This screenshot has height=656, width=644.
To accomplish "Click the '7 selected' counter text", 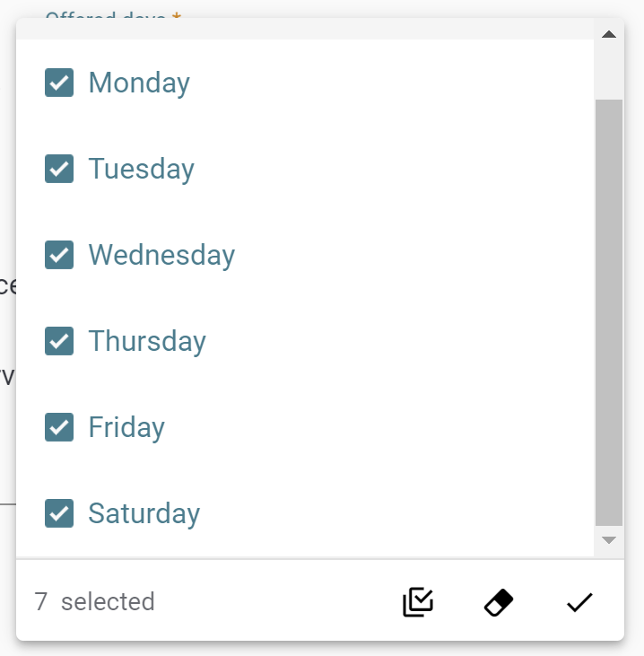I will click(x=94, y=601).
